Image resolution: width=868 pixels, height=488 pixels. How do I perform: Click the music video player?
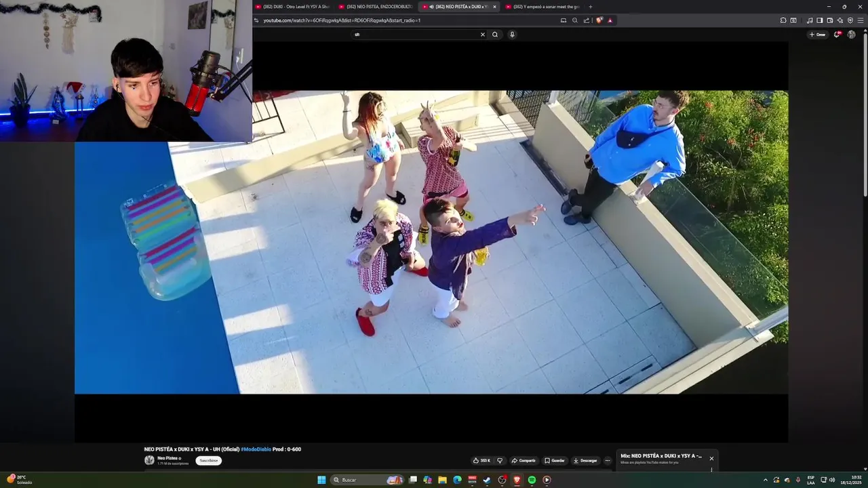click(x=431, y=242)
